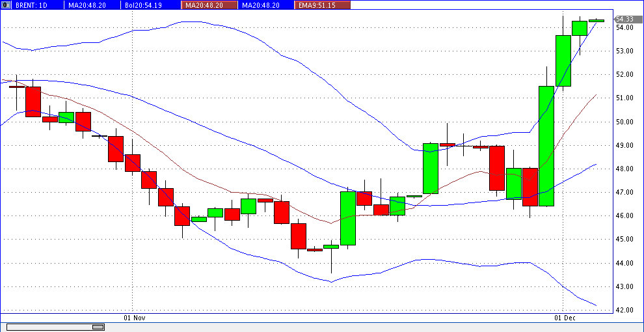Click the 43.00 price axis label

[624, 287]
